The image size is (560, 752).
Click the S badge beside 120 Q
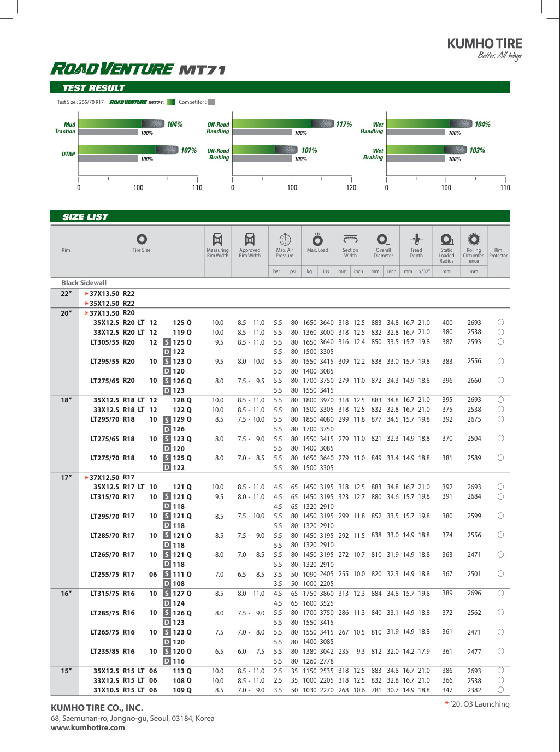pos(167,652)
